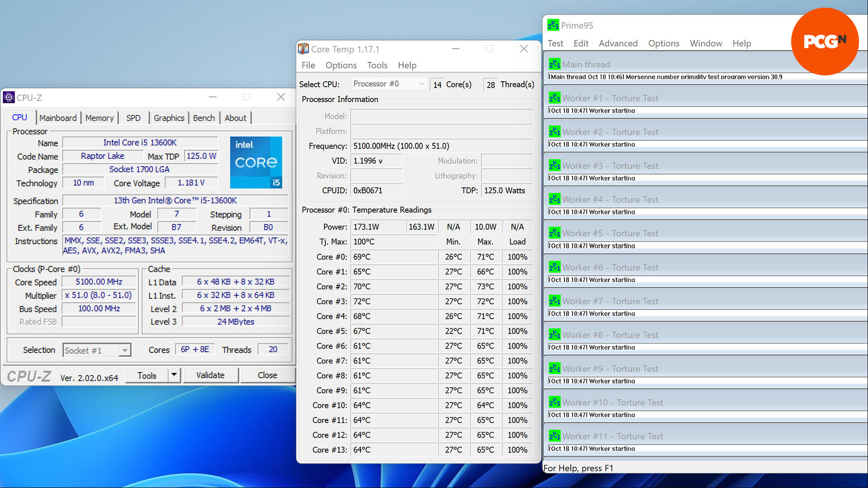This screenshot has width=868, height=488.
Task: Open the Select CPU Processor #0 dropdown
Action: (389, 84)
